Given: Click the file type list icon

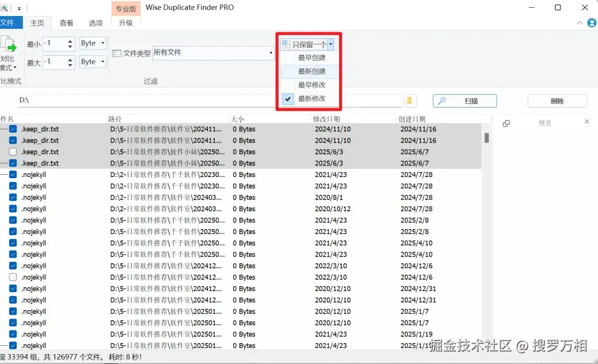Looking at the screenshot, I should pyautogui.click(x=117, y=53).
